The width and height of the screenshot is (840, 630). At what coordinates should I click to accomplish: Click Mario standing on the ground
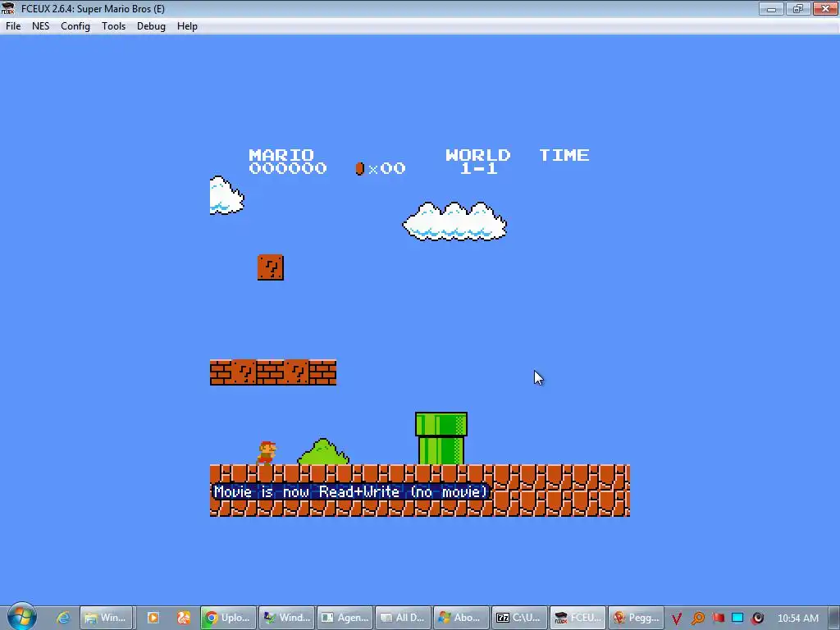coord(267,453)
